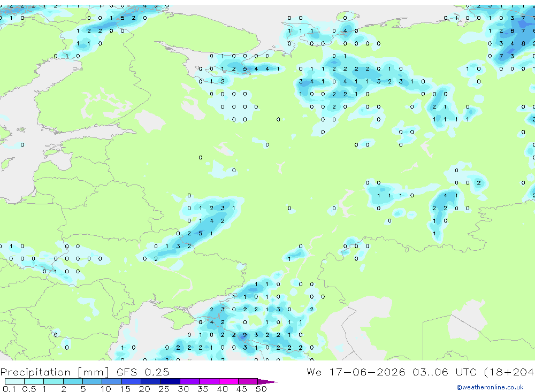Click the 30–35 mm purple legend swatch
Screen dimensions: 535x392
click(189, 381)
